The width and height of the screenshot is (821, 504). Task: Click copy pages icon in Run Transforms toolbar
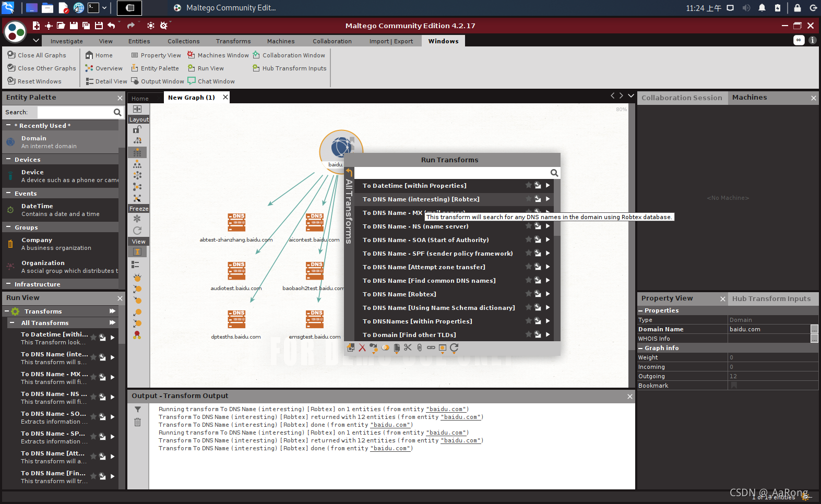pyautogui.click(x=397, y=347)
